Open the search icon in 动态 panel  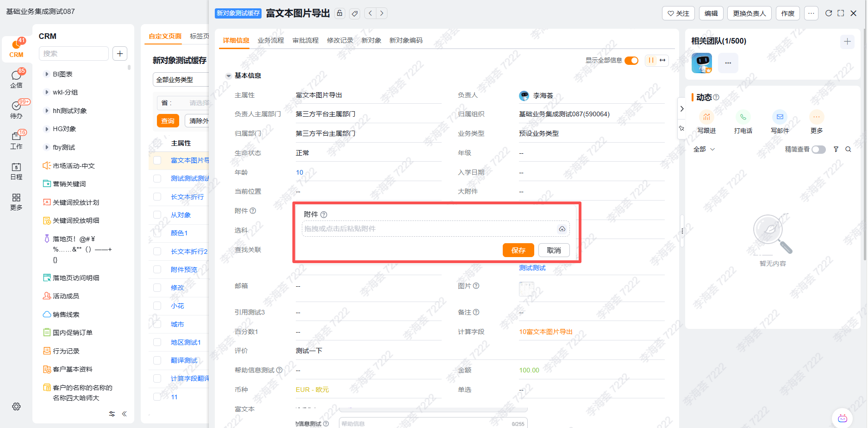[x=848, y=149]
